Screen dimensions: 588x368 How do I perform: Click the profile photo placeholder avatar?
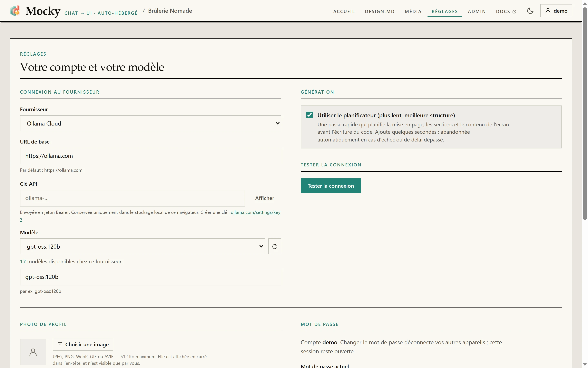coord(33,352)
